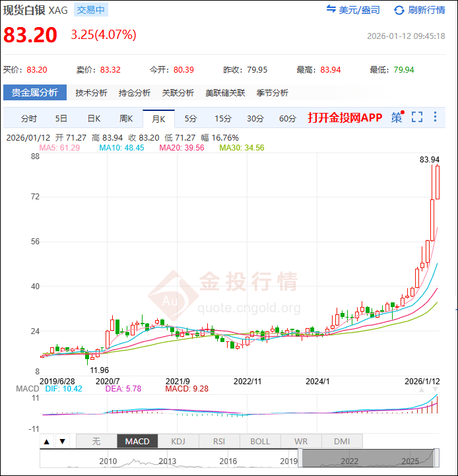Enable the RSI indicator
The width and height of the screenshot is (458, 476).
(219, 441)
